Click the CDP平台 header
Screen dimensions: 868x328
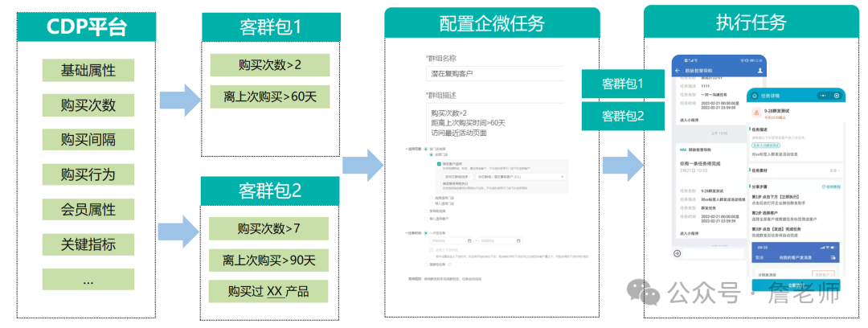coord(86,27)
